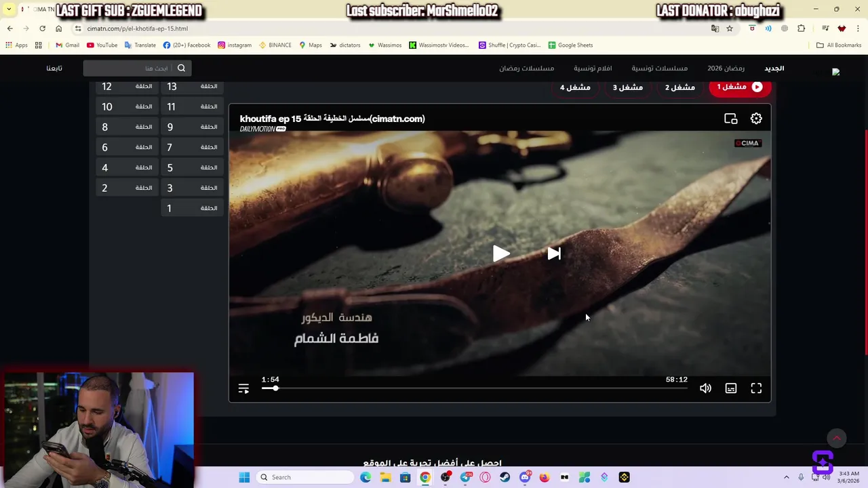Enter fullscreen video mode
This screenshot has width=868, height=488.
tap(756, 388)
